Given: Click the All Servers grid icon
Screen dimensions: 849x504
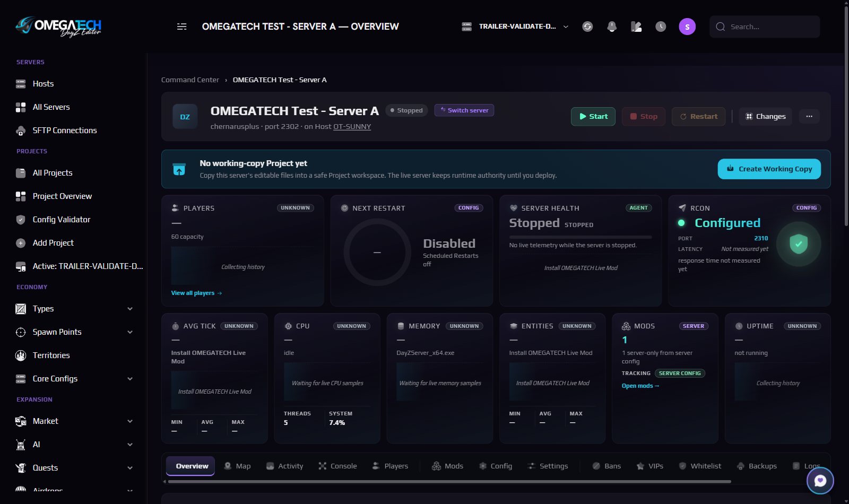Looking at the screenshot, I should click(21, 107).
